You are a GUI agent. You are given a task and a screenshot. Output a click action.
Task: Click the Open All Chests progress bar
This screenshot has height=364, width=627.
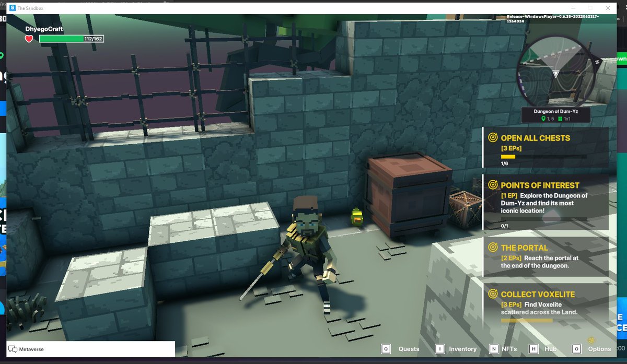543,156
